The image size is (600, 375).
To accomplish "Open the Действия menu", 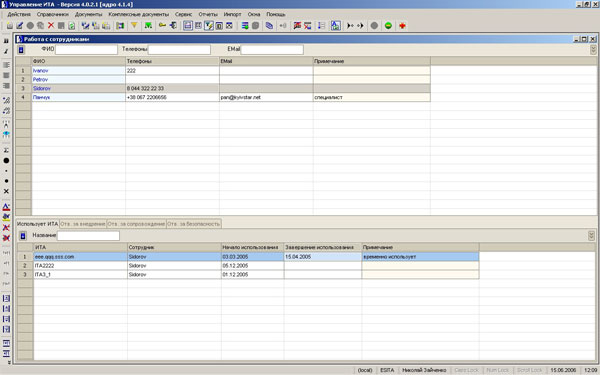I will (x=19, y=14).
